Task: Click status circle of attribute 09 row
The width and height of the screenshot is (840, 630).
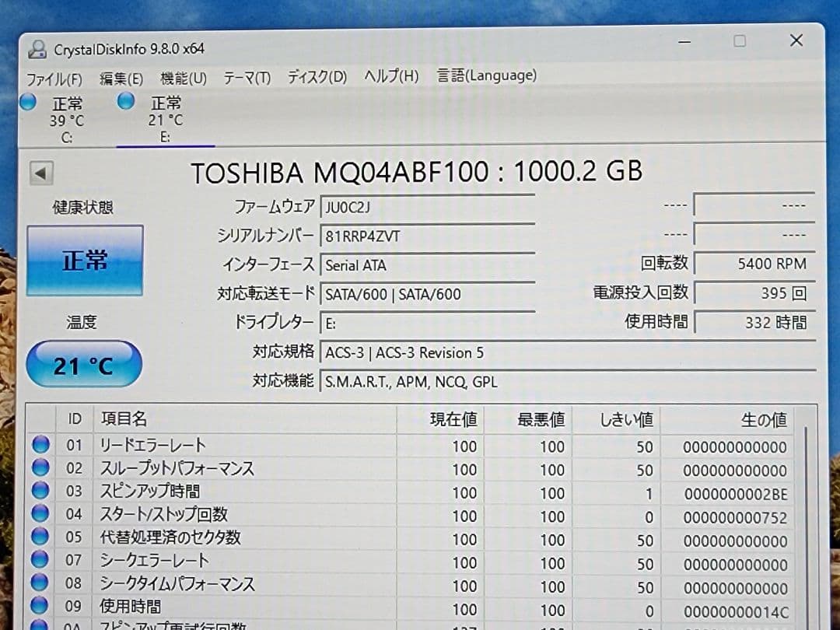Action: (x=40, y=605)
